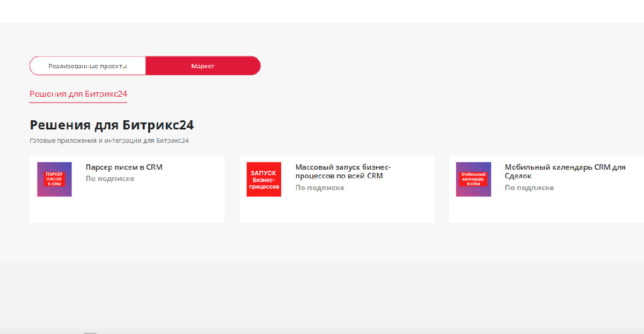Screen dimensions: 644x334
Task: Click По подписке under Парсер писем
Action: click(x=110, y=178)
